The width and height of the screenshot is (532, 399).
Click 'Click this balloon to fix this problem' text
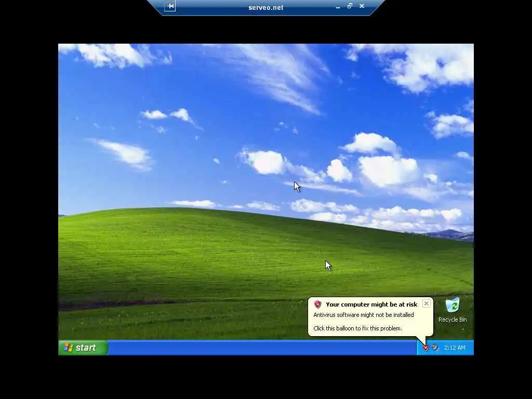(x=357, y=328)
